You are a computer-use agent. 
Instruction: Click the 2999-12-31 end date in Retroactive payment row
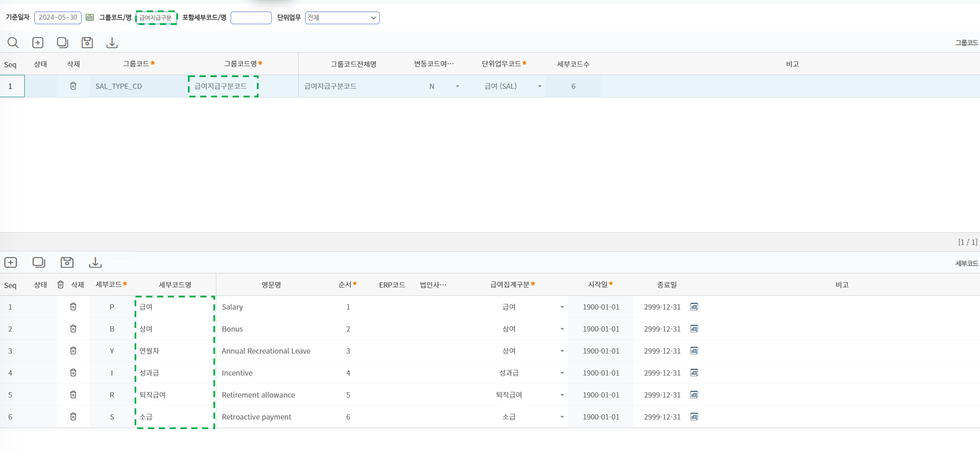[662, 417]
